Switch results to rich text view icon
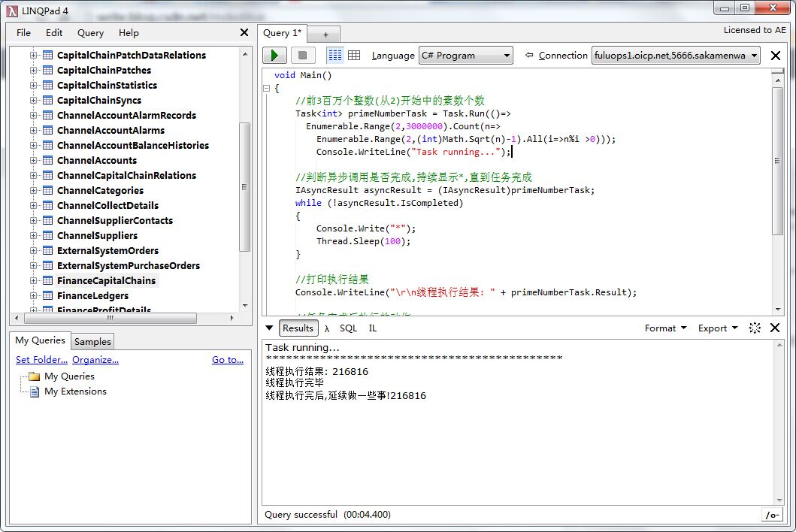 tap(334, 56)
